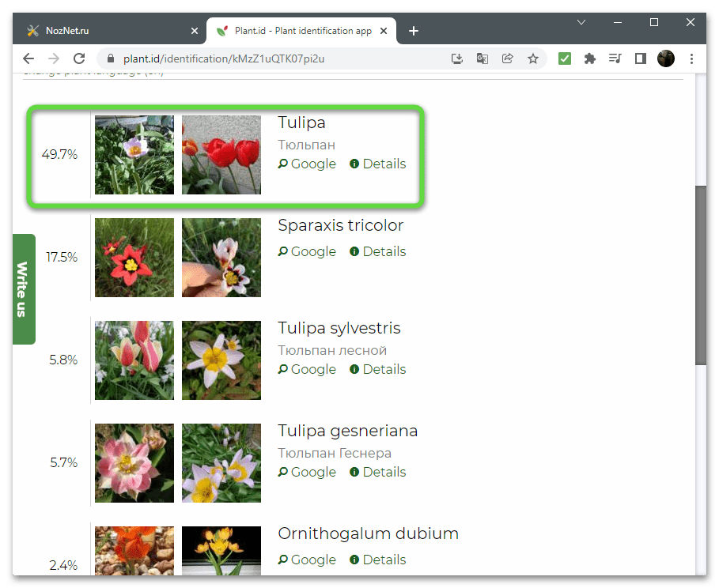Open Details for Sparaxis tricolor
Image resolution: width=719 pixels, height=588 pixels.
point(378,251)
